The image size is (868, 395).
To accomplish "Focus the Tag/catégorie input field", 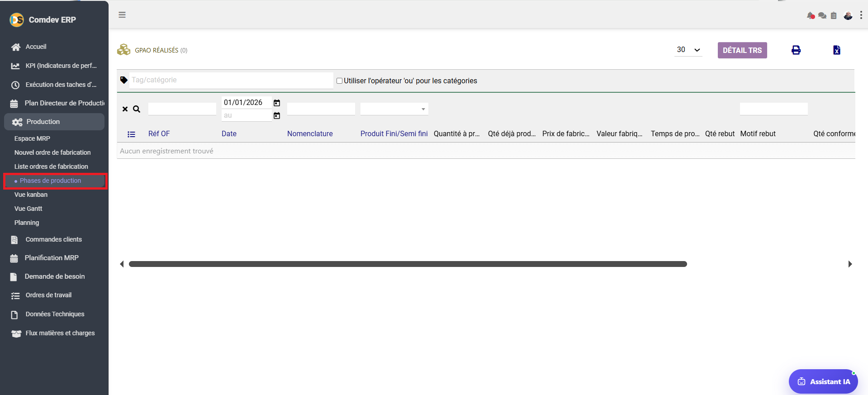I will click(x=231, y=80).
